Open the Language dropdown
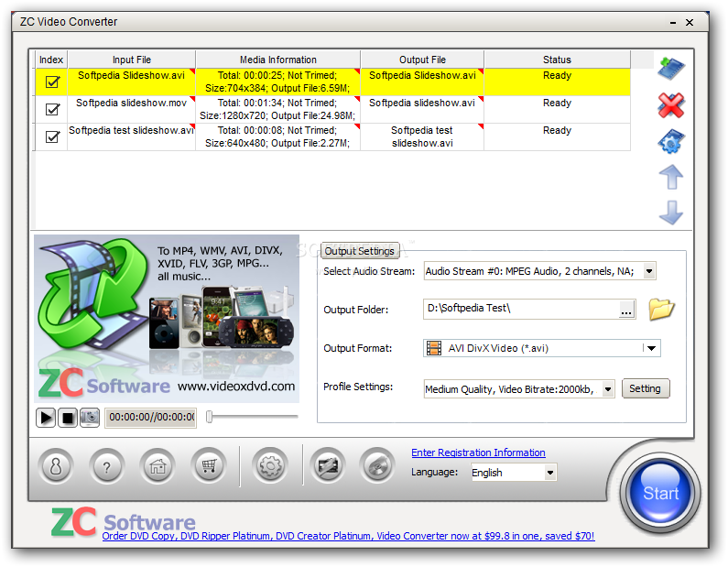Image resolution: width=728 pixels, height=567 pixels. (x=550, y=473)
